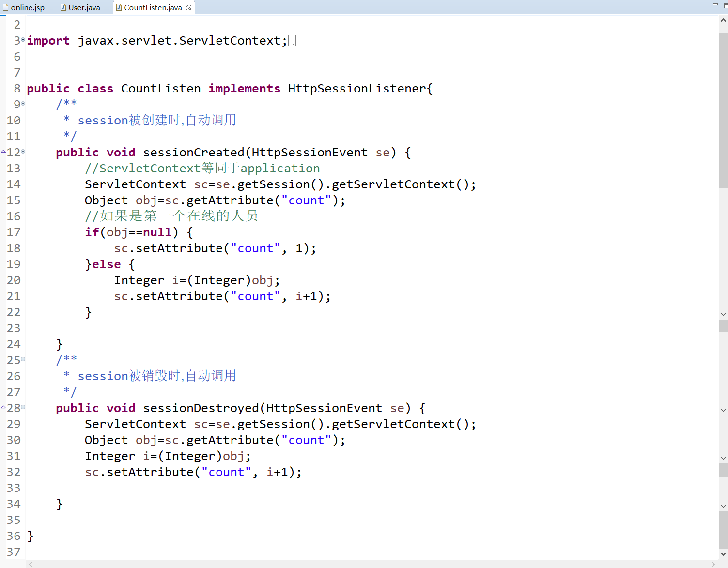Click "getServletContext" on line 29
The image size is (728, 568).
[x=393, y=424]
